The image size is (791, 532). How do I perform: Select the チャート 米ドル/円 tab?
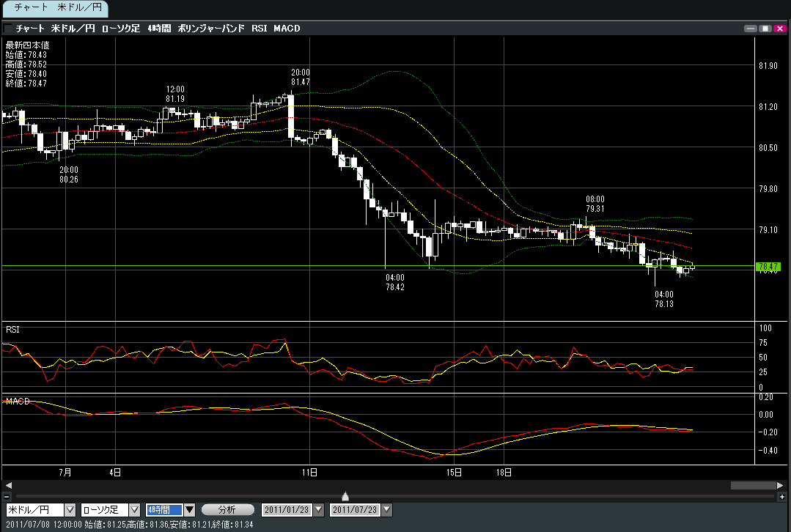pos(55,9)
